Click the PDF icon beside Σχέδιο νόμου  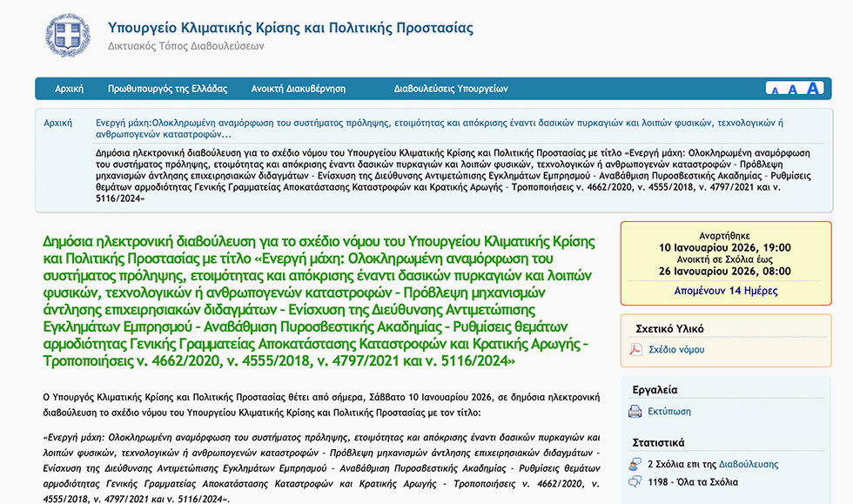[x=635, y=350]
